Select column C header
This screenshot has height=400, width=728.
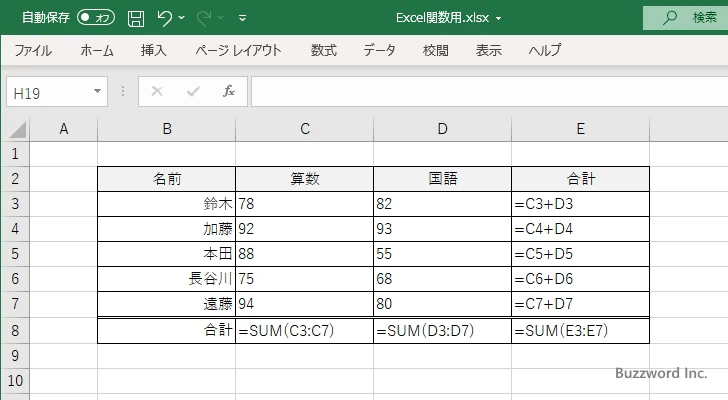[x=305, y=129]
